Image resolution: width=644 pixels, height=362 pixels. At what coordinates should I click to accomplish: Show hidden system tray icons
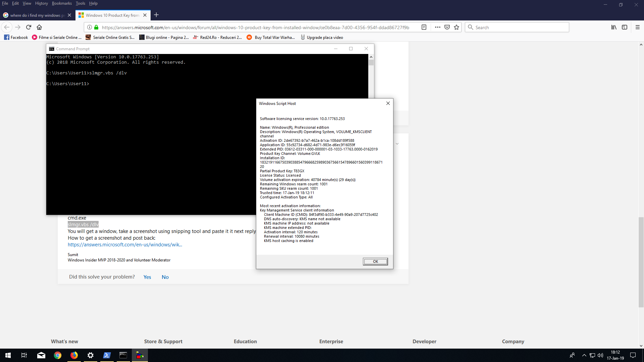[584, 355]
